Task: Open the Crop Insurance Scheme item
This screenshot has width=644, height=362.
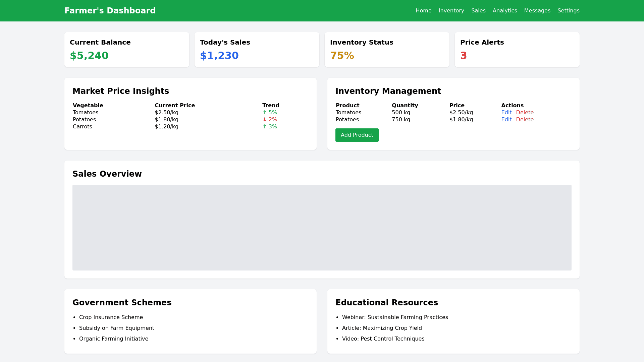Action: pos(111,317)
